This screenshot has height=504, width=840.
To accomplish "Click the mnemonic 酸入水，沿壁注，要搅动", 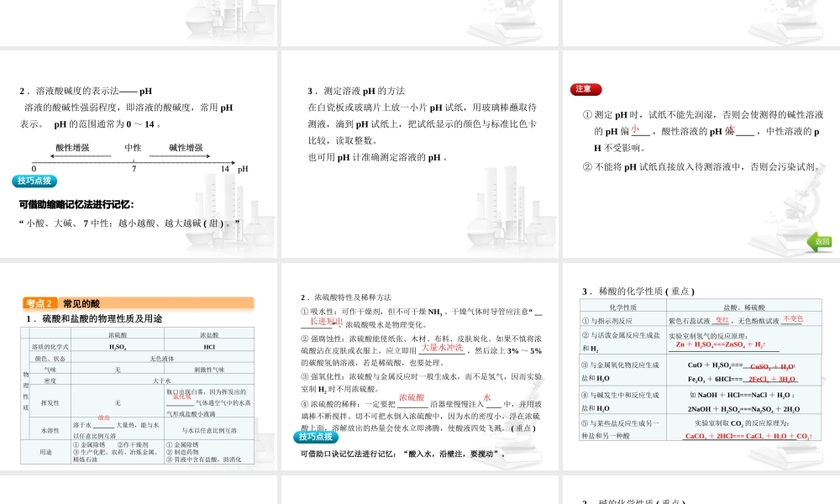I will (454, 454).
